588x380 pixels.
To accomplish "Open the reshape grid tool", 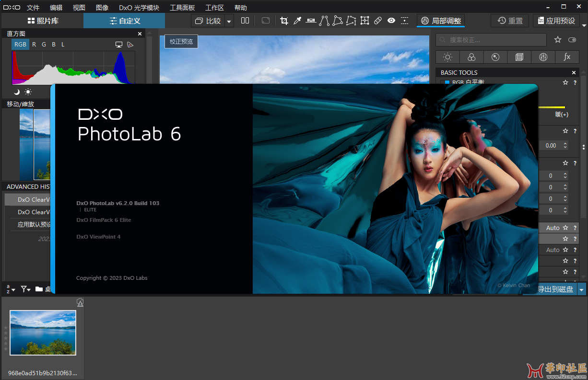I will pos(365,21).
